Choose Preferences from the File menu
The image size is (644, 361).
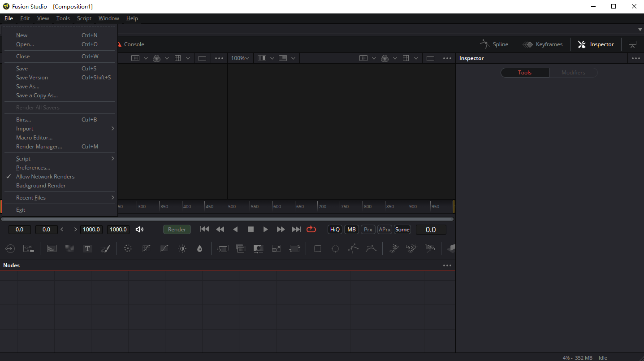[33, 168]
